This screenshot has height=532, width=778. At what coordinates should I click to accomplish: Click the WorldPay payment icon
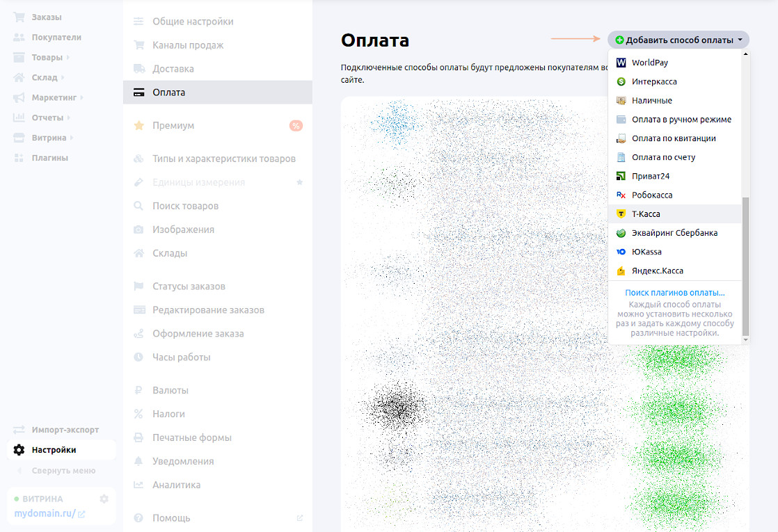coord(621,63)
